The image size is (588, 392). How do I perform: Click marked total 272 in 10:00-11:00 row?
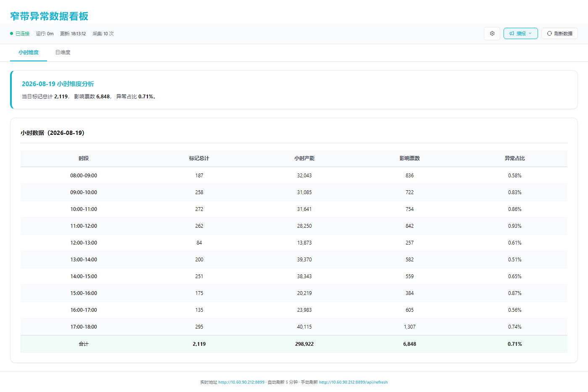pyautogui.click(x=199, y=209)
